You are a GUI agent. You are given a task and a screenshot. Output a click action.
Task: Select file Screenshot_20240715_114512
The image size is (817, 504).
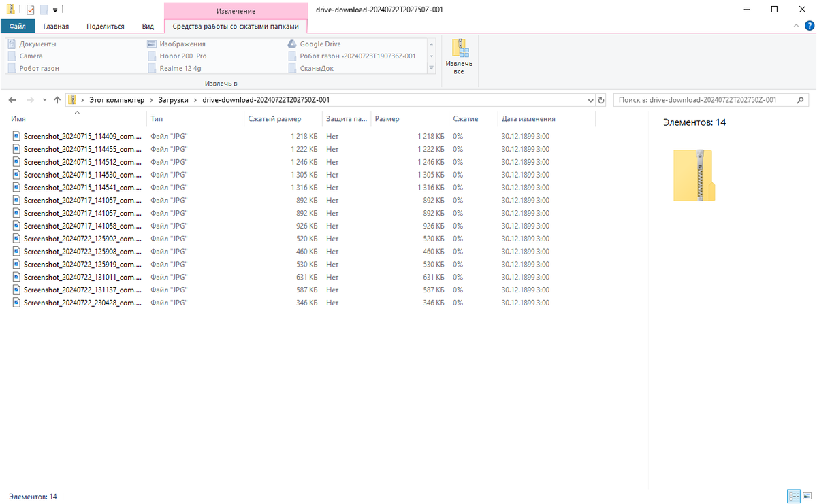tap(82, 162)
